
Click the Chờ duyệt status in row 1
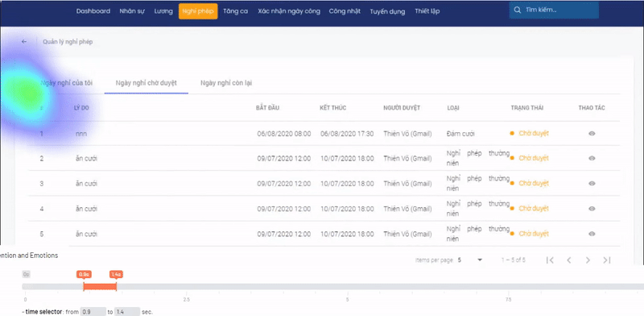pyautogui.click(x=534, y=133)
